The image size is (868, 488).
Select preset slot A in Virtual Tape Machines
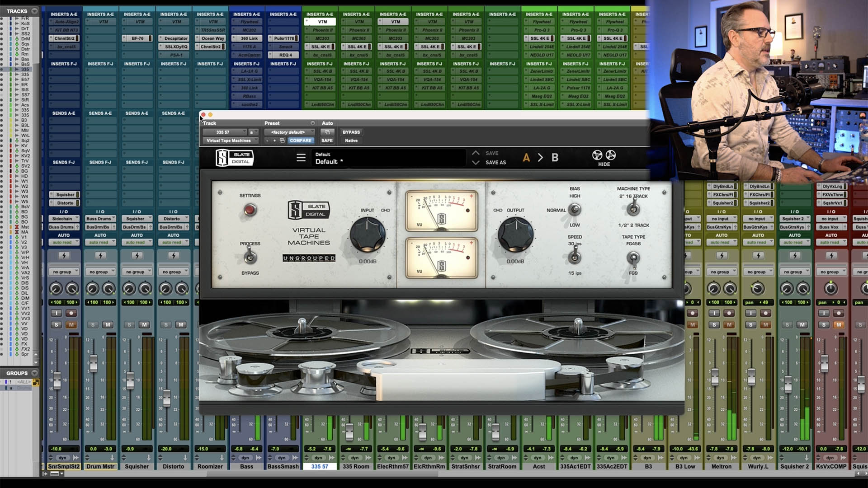[x=526, y=158]
